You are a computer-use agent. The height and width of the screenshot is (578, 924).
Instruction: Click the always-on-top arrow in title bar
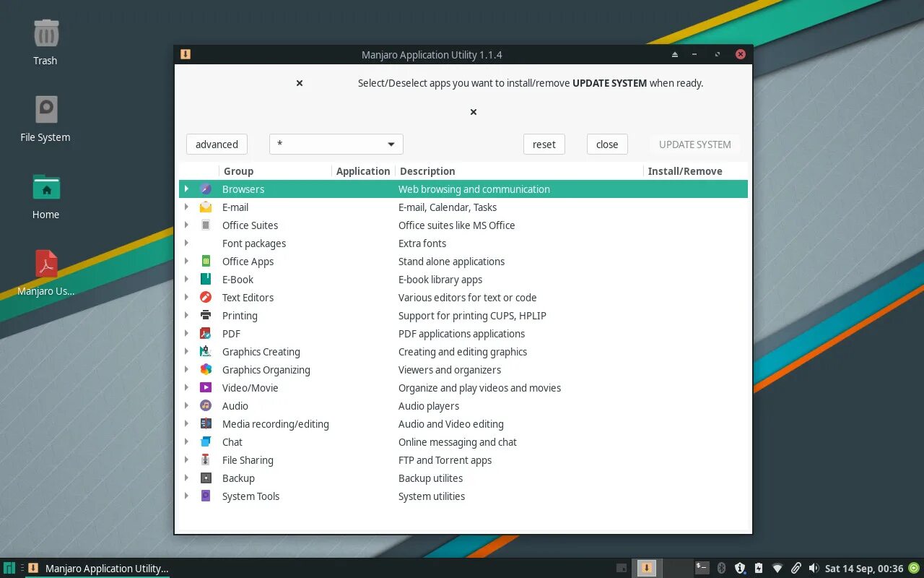(x=675, y=54)
